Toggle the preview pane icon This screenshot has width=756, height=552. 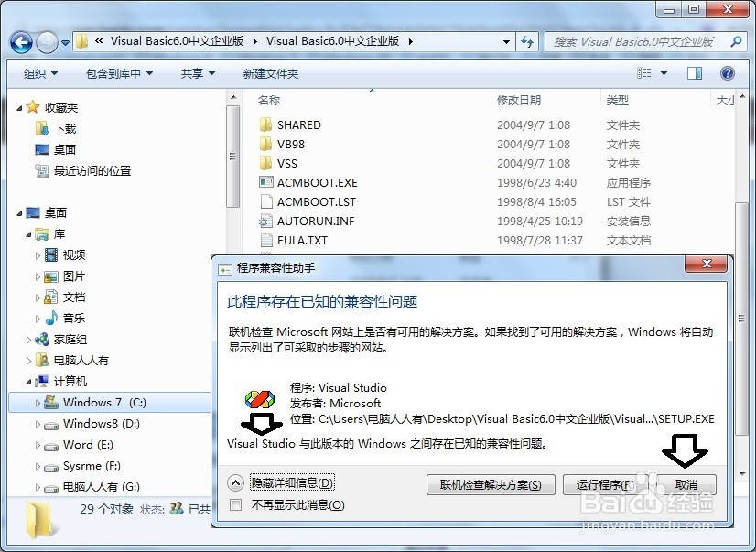pos(695,73)
